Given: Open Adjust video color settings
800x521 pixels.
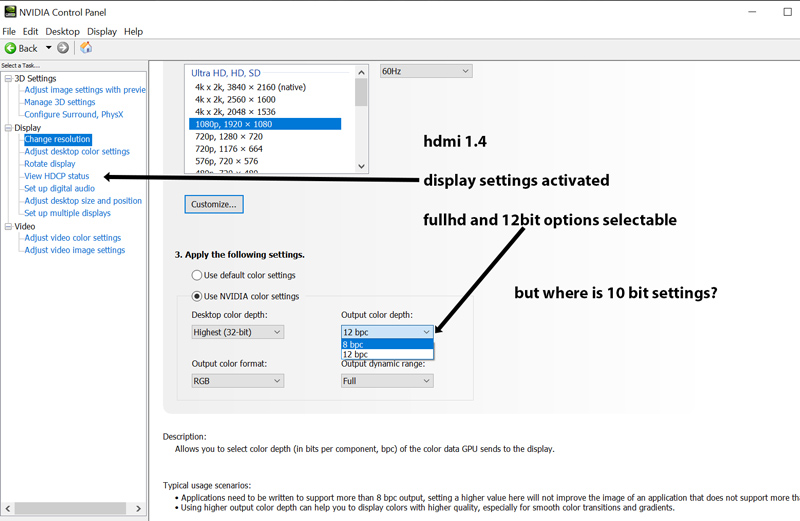Looking at the screenshot, I should (72, 238).
